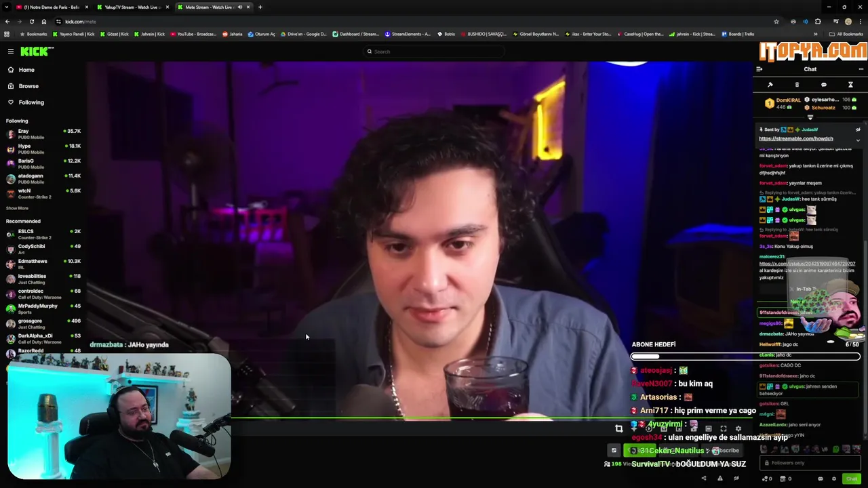Click the browser home button

tap(44, 22)
